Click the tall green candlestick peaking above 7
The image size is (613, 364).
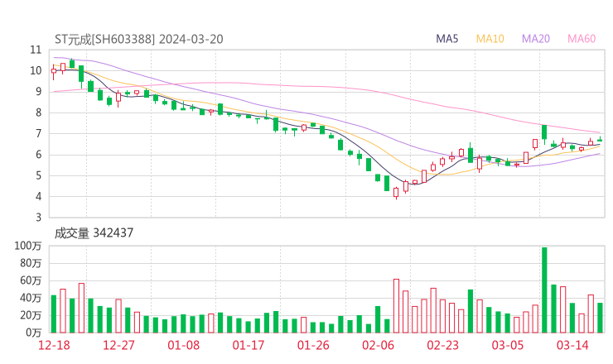coord(544,133)
